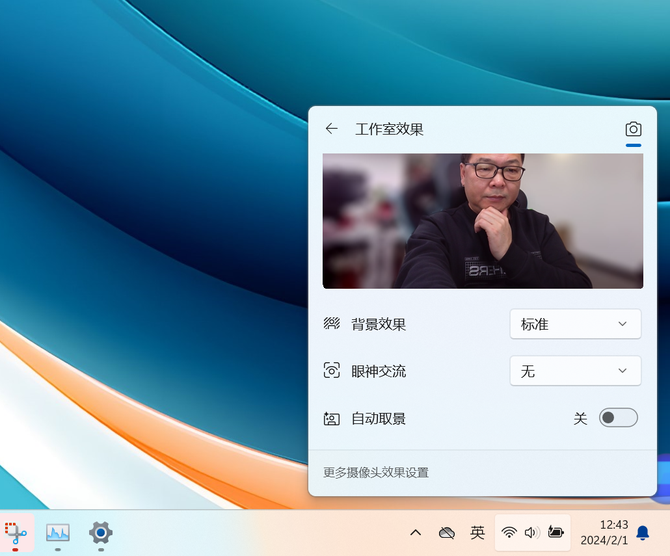Click the volume speaker tray icon
670x556 pixels.
[532, 532]
